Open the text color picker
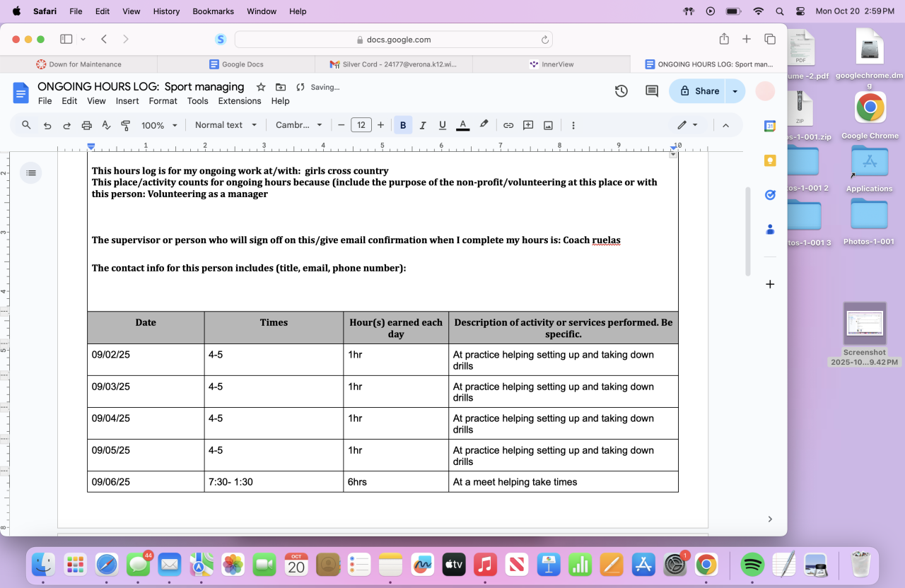This screenshot has height=588, width=905. 463,125
